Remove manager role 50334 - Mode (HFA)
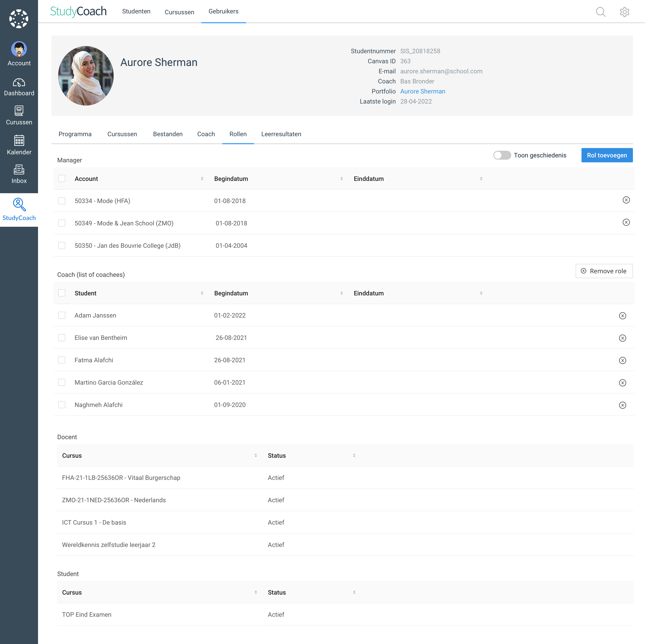The width and height of the screenshot is (645, 644). tap(626, 200)
